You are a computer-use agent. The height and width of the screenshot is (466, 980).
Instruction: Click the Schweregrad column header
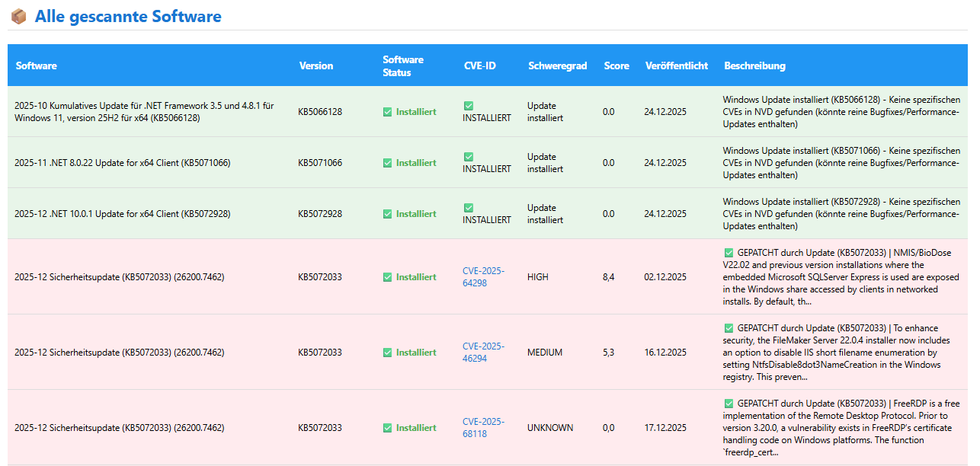point(557,65)
